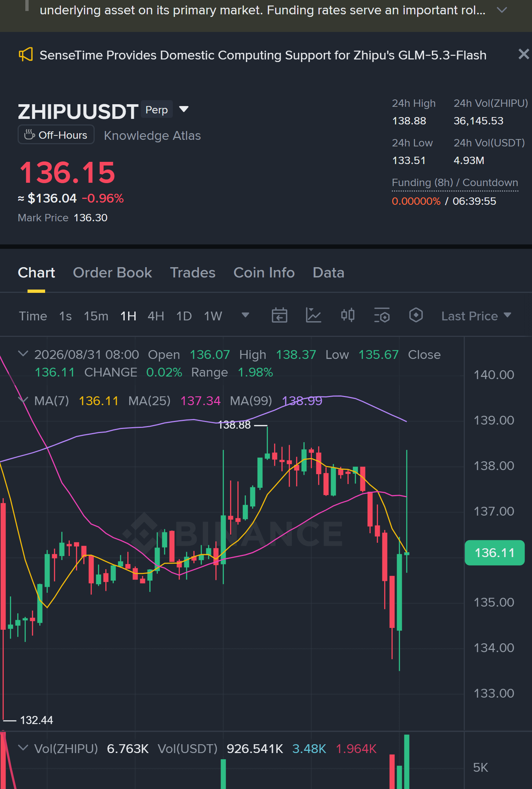
Task: Collapse the Vol(ZHIPU) volume legend
Action: (23, 748)
